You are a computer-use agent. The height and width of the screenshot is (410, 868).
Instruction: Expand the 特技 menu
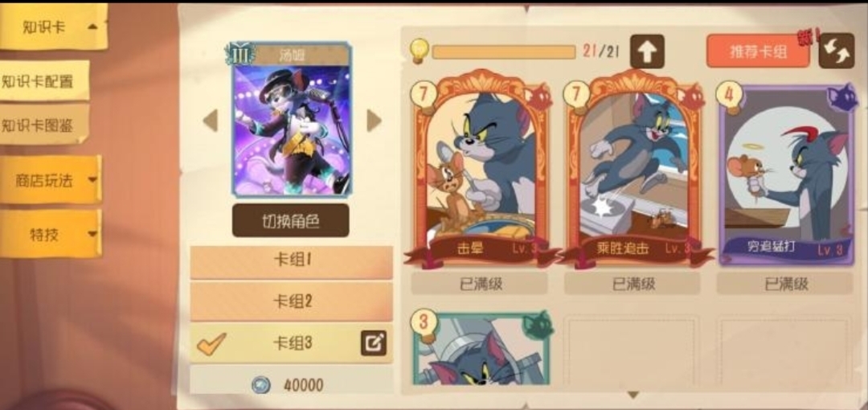point(51,234)
